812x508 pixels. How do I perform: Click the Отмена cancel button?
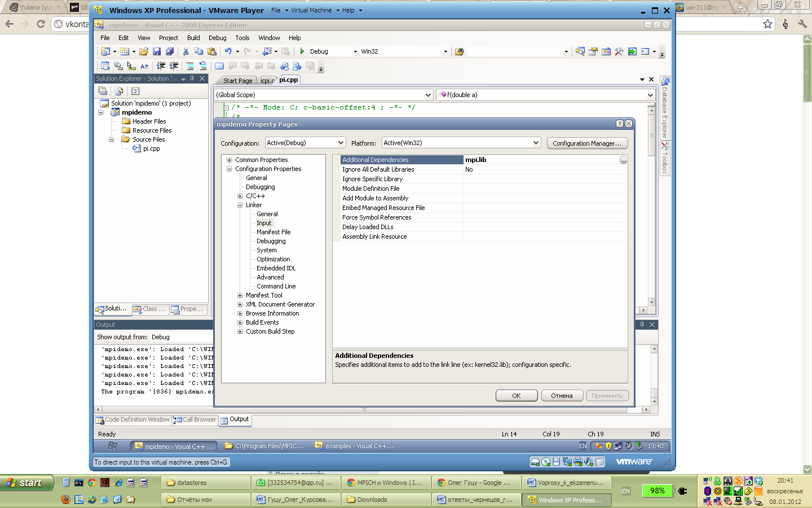[x=562, y=396]
